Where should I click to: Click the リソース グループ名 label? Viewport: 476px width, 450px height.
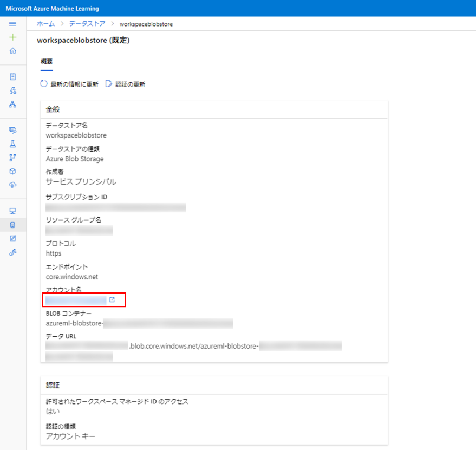74,220
